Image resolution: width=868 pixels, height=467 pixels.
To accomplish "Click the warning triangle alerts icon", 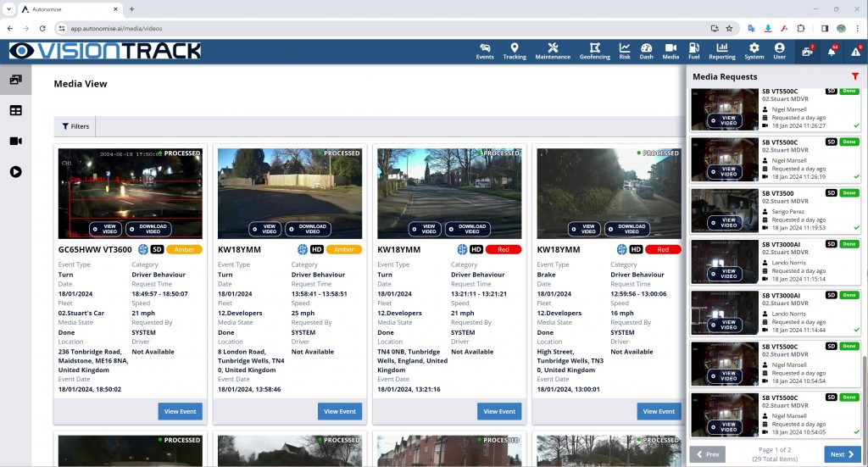I will (855, 52).
